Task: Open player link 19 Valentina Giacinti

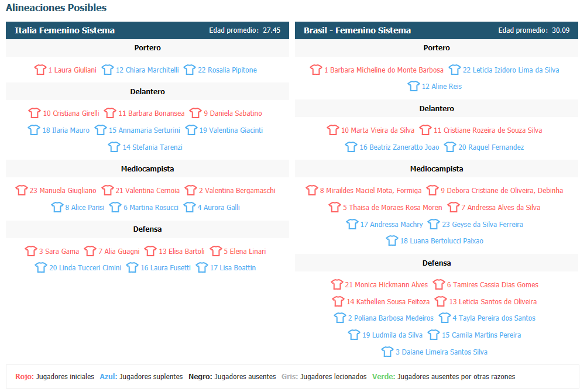Action: 231,130
